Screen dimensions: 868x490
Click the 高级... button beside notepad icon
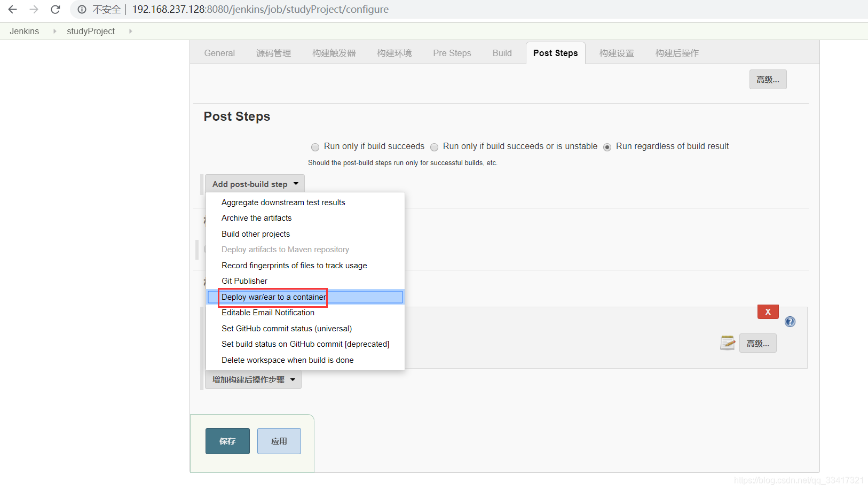(x=758, y=343)
